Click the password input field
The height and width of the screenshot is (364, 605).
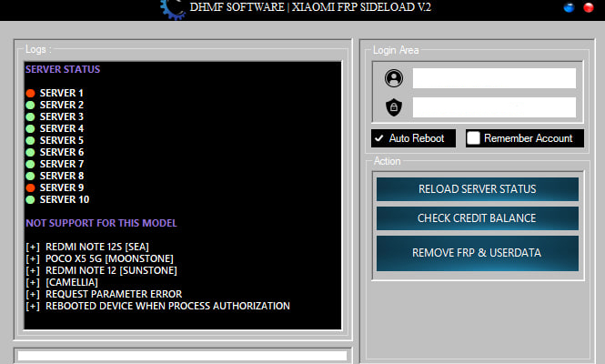coord(494,107)
